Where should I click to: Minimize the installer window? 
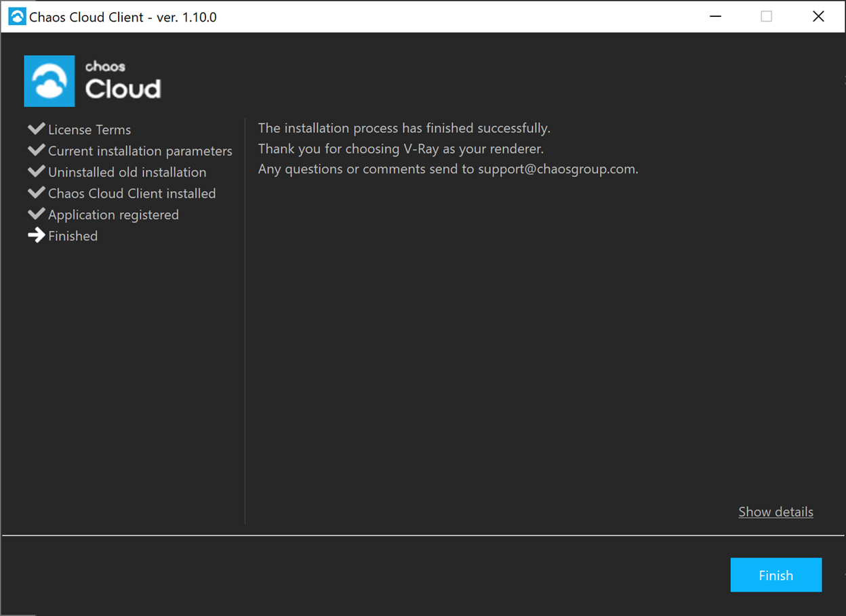715,16
